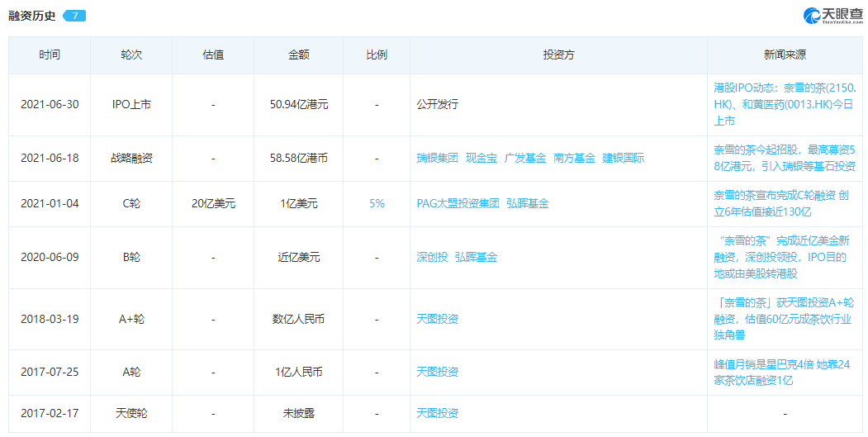The height and width of the screenshot is (437, 868).
Task: Click round cell IPO上市
Action: click(x=131, y=105)
